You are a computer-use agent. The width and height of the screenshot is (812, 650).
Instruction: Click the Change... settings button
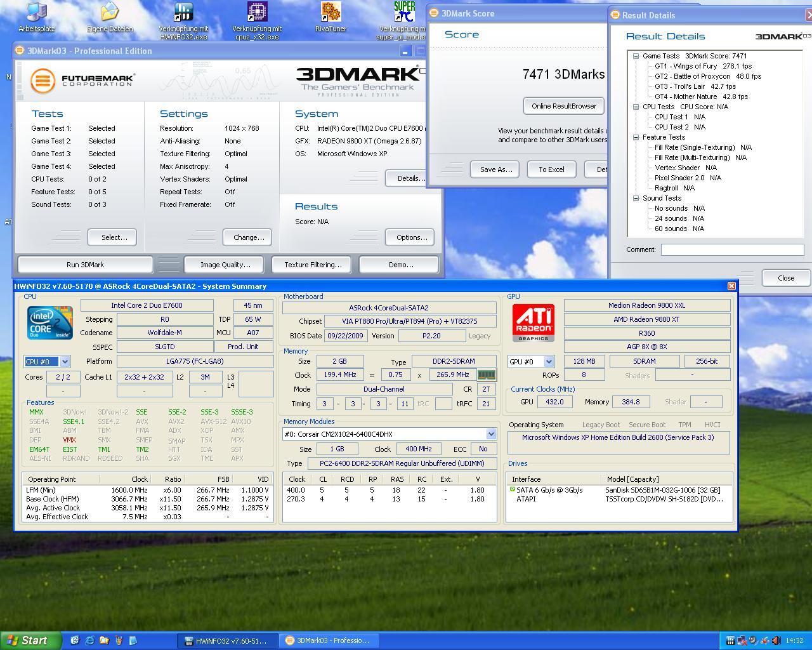tap(247, 237)
